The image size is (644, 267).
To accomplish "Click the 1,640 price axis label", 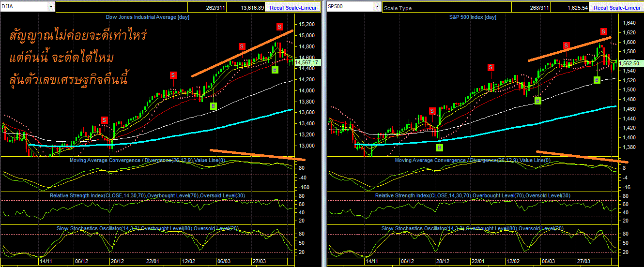I will click(x=630, y=23).
